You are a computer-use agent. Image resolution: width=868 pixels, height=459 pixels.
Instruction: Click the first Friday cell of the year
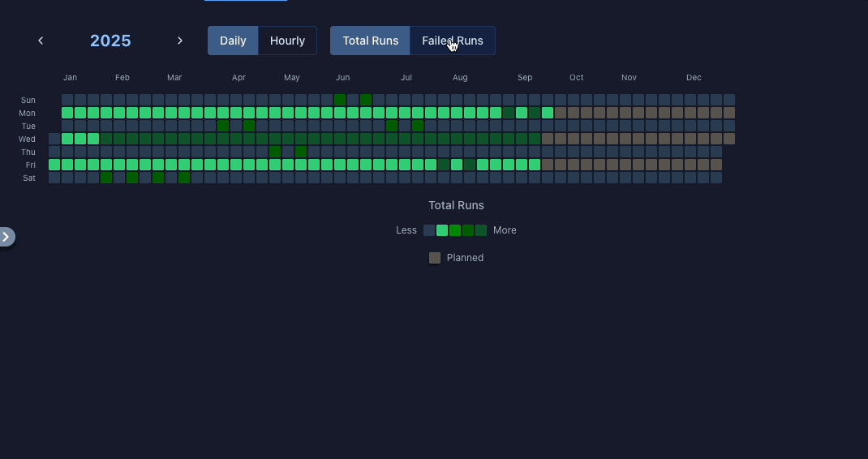tap(54, 165)
